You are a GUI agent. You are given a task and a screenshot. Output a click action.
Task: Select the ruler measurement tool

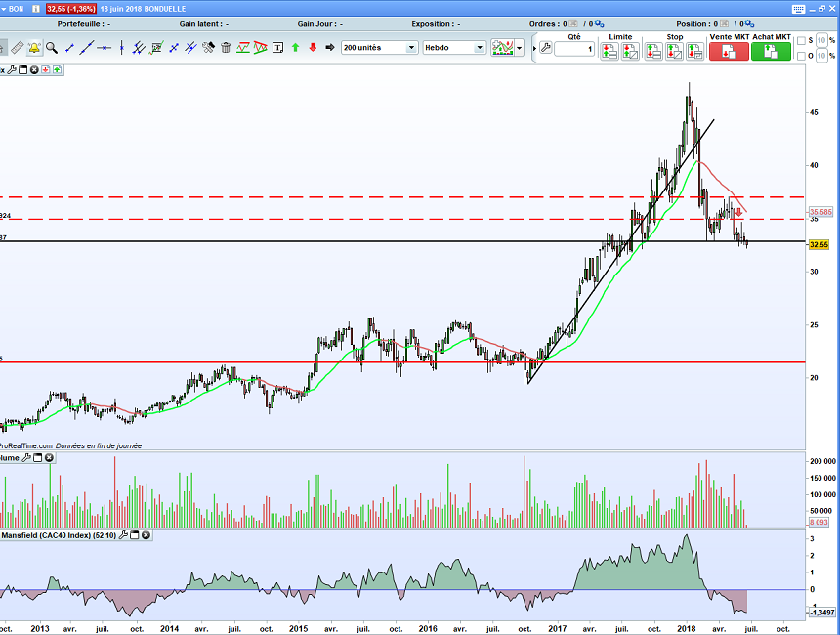pos(18,48)
